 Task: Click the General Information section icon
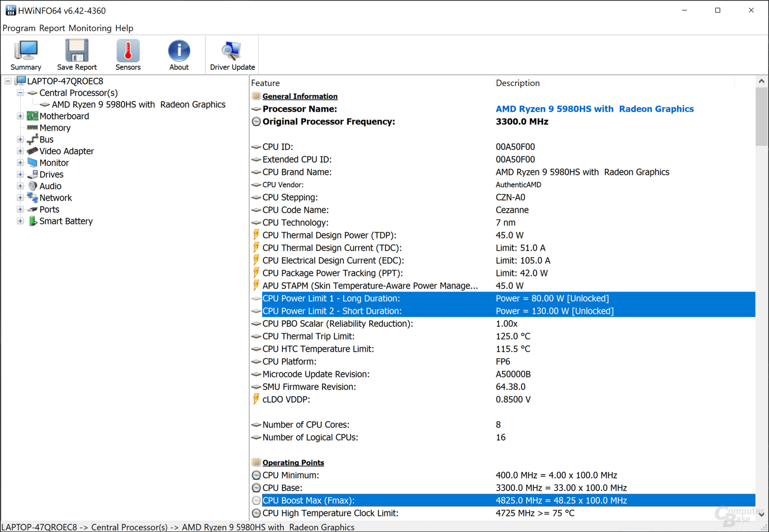click(256, 96)
